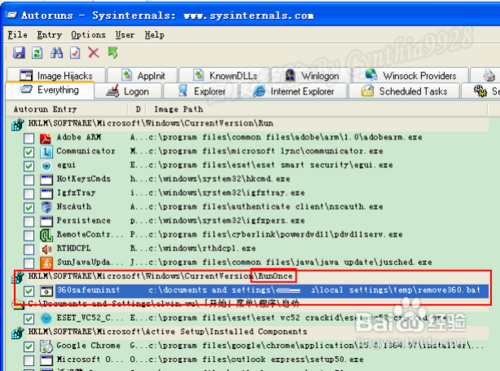The height and width of the screenshot is (371, 500).
Task: Click the registry icon beside CurrentVersion\Run
Action: point(18,124)
